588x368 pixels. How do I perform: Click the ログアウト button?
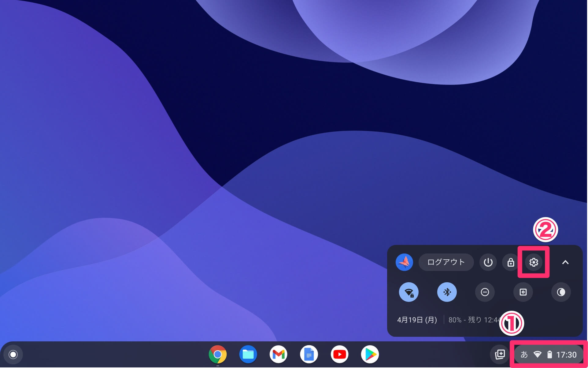[446, 262]
